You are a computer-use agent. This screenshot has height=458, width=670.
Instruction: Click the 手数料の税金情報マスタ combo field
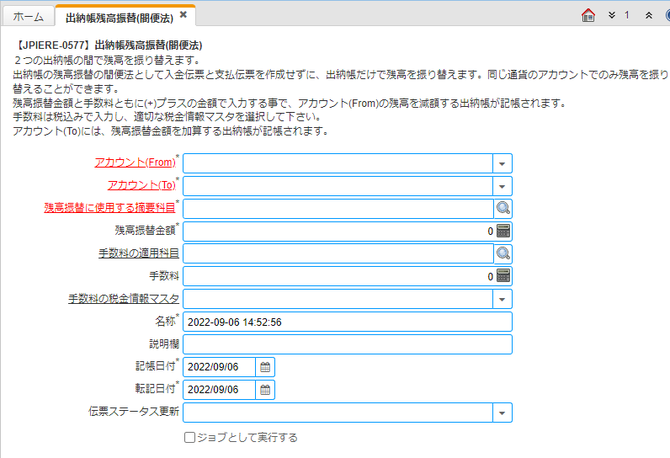(x=338, y=299)
